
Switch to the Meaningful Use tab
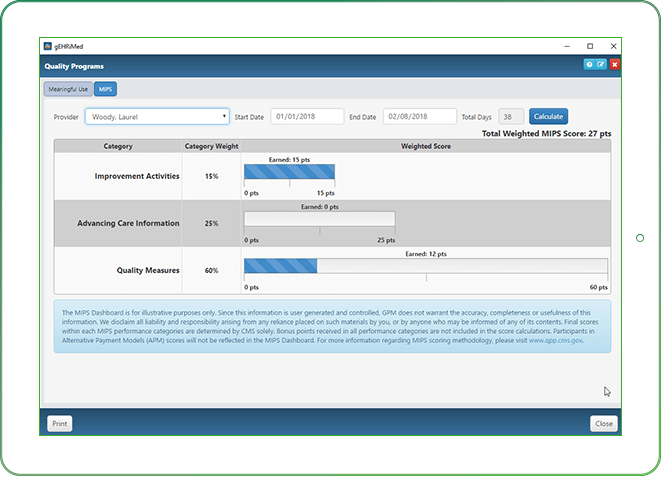[69, 89]
